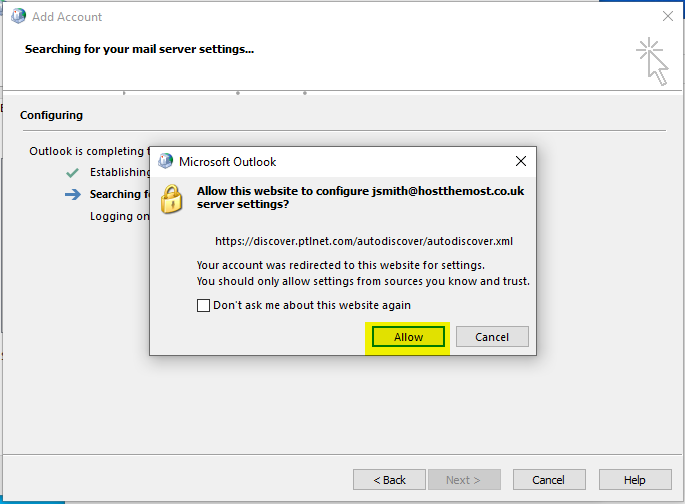Click the animated cursor graphic in header
This screenshot has height=504, width=685.
pos(652,60)
